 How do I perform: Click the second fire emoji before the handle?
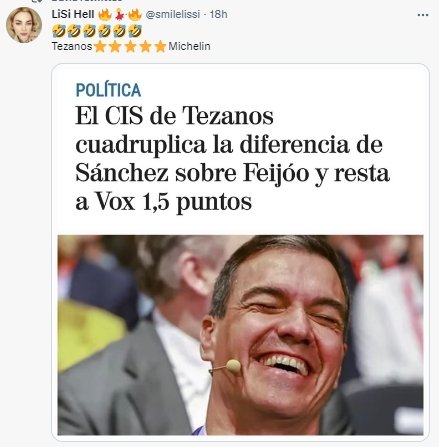click(135, 14)
